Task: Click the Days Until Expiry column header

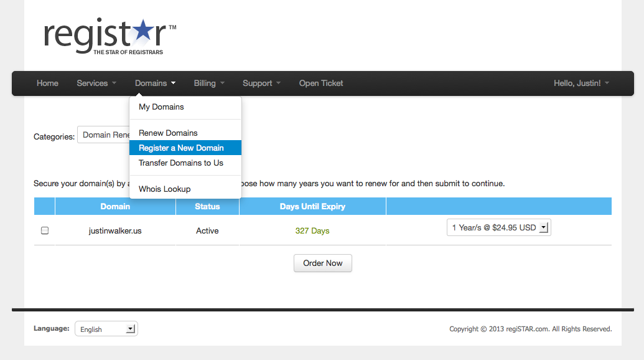Action: [x=312, y=206]
